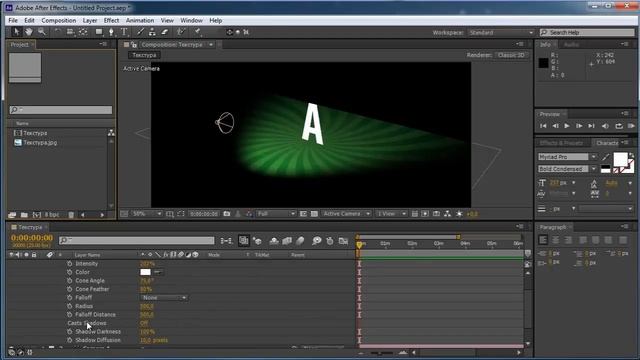Image resolution: width=640 pixels, height=360 pixels.
Task: Click the light Color white swatch
Action: coord(145,272)
